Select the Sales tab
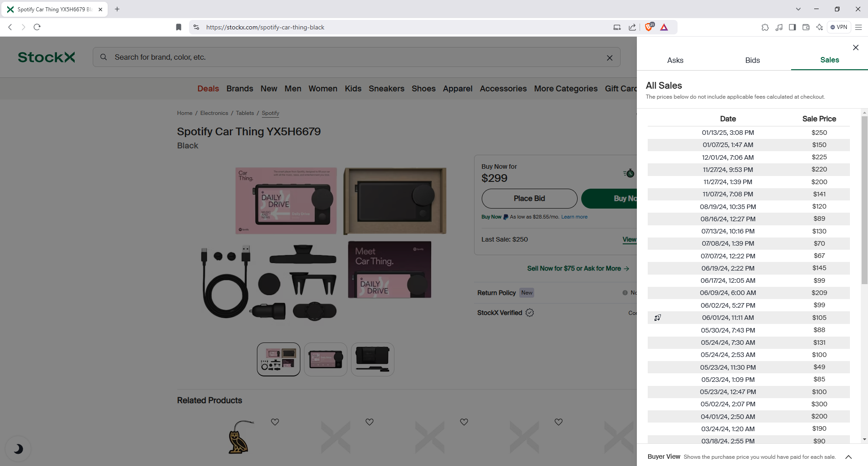 (x=830, y=60)
